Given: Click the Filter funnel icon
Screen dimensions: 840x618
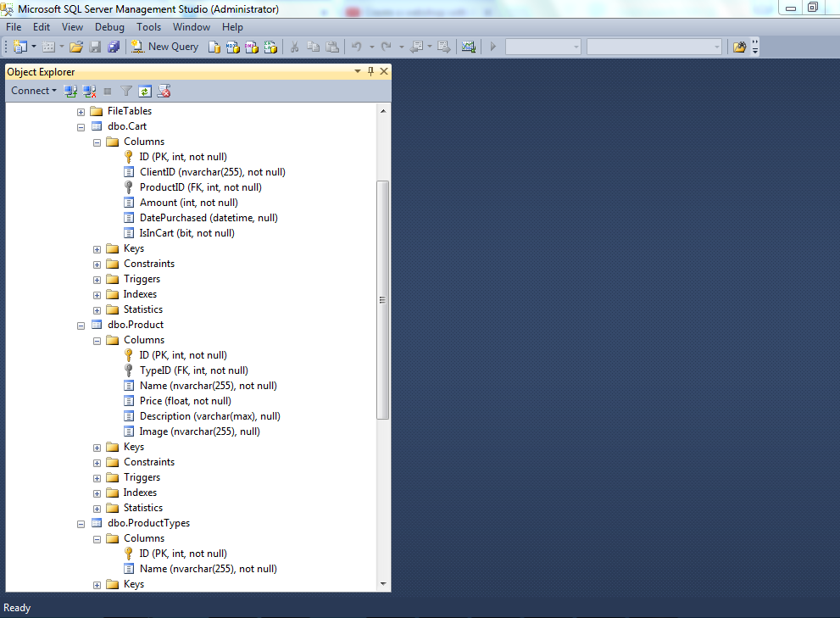Looking at the screenshot, I should tap(126, 92).
